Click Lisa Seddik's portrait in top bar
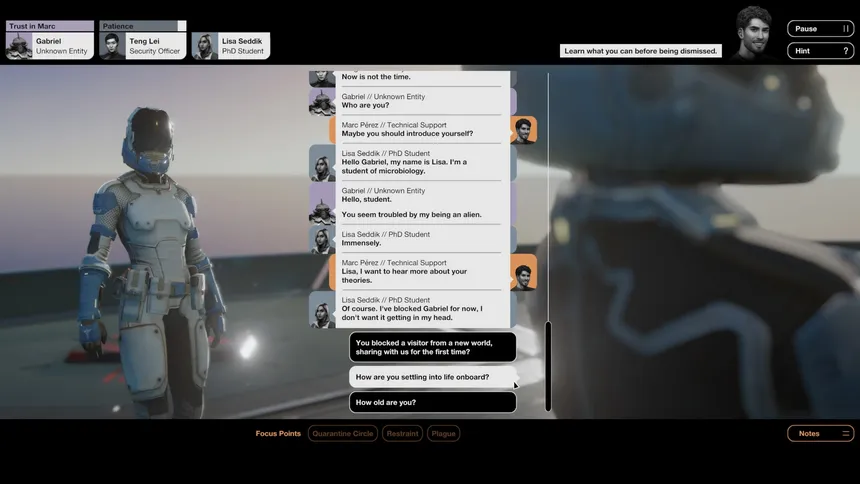860x484 pixels. 205,46
